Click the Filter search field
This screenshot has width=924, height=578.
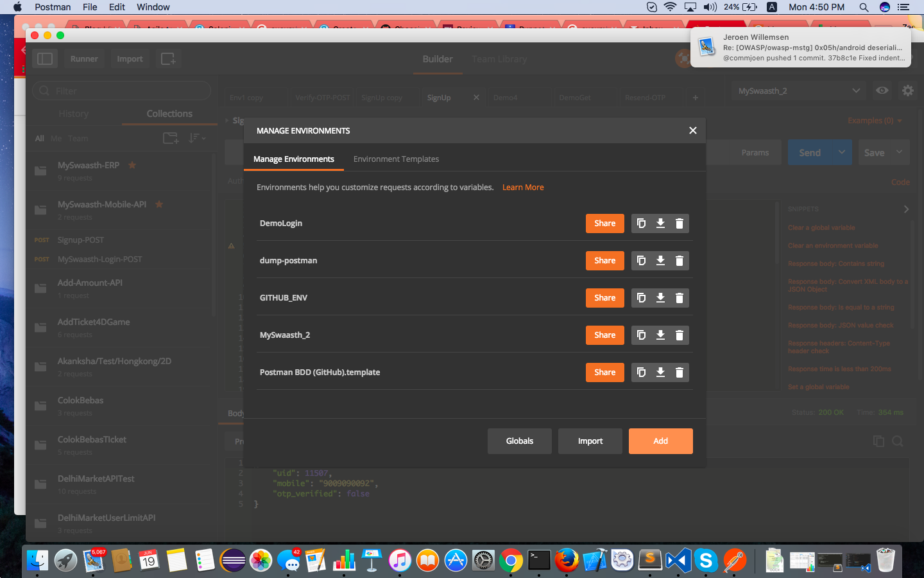(122, 91)
